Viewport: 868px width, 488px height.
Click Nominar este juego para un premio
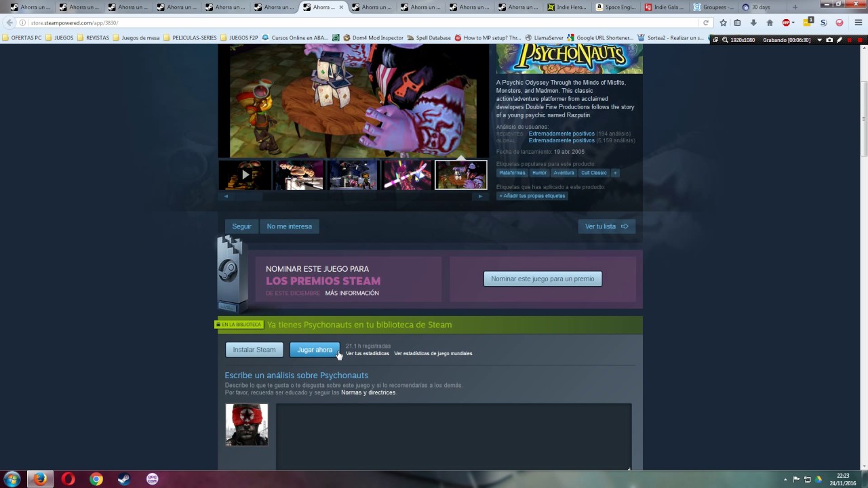[542, 279]
